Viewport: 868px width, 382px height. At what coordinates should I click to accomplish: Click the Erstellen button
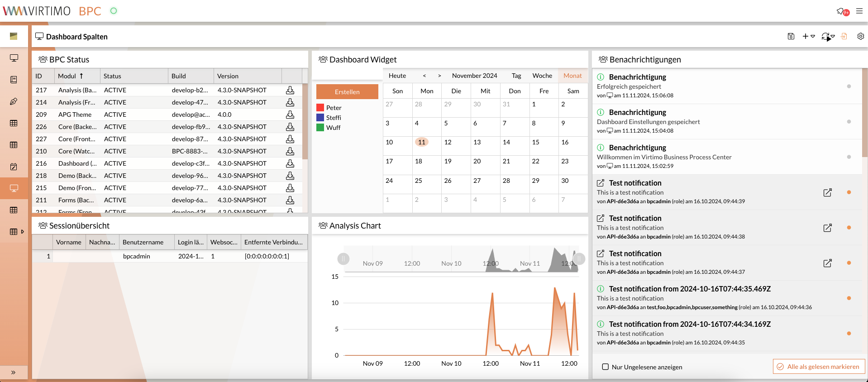(347, 91)
